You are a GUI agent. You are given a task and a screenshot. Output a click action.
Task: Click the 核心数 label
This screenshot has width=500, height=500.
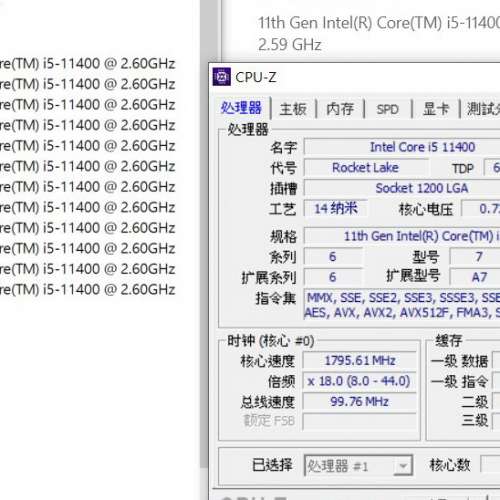450,465
